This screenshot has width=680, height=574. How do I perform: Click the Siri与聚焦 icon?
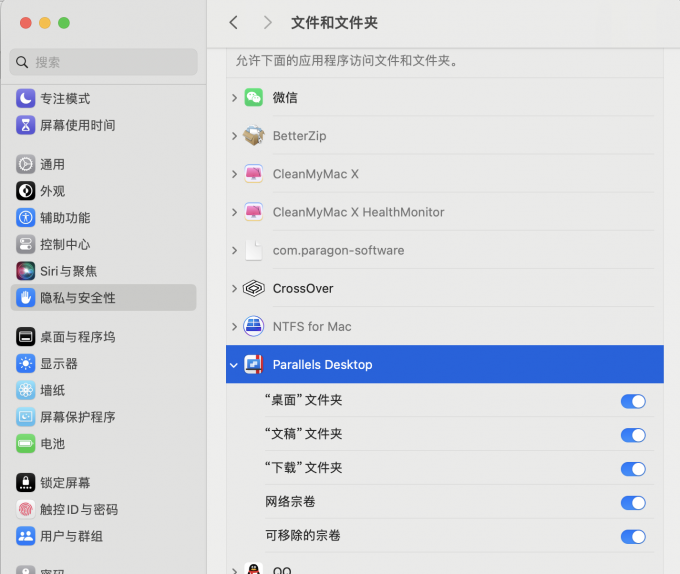pyautogui.click(x=26, y=271)
